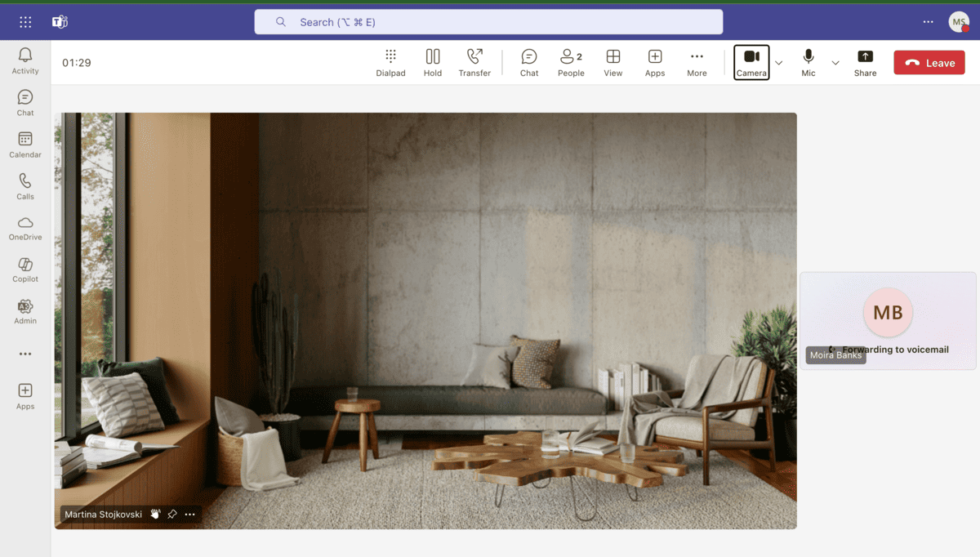Select the Transfer call icon
This screenshot has height=557, width=980.
pos(474,61)
